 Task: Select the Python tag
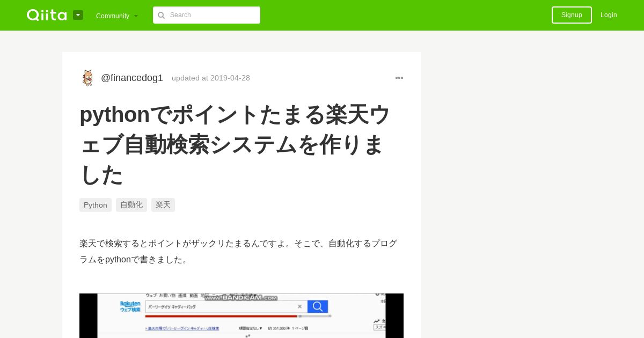coord(96,205)
